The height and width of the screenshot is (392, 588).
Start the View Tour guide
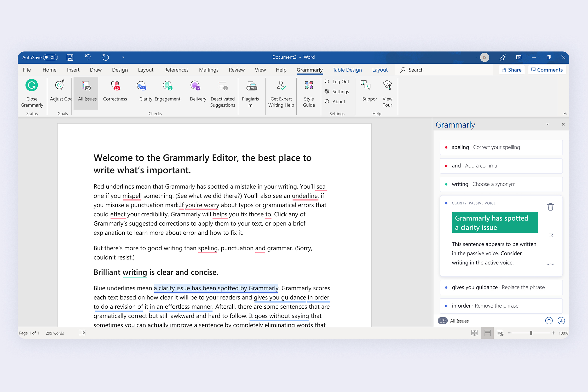pos(387,94)
